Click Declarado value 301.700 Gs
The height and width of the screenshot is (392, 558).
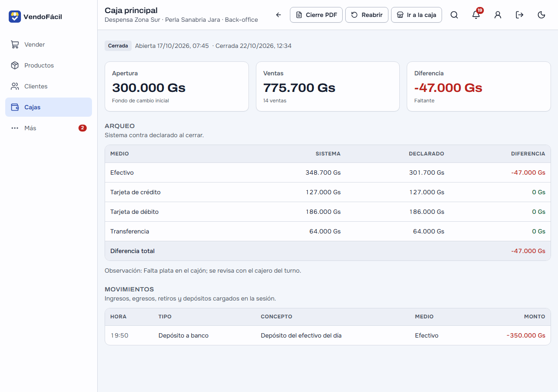427,172
